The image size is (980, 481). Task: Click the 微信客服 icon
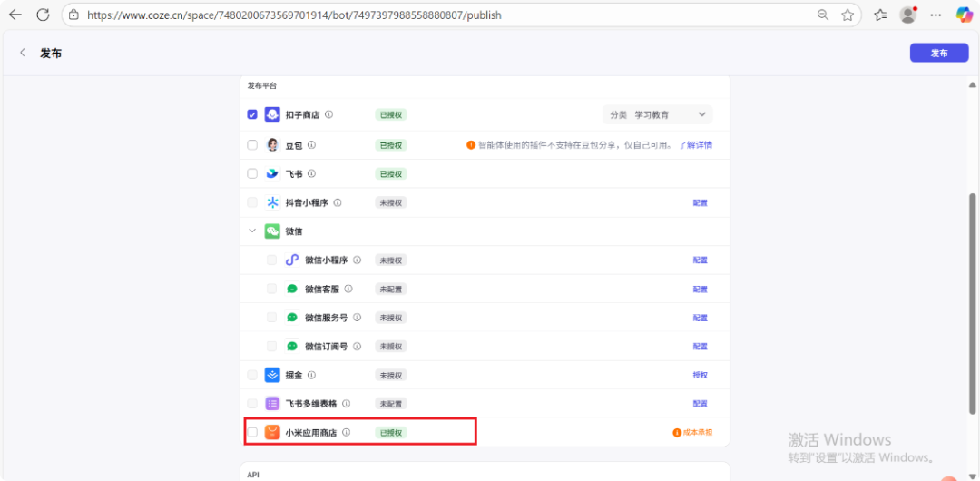click(292, 289)
